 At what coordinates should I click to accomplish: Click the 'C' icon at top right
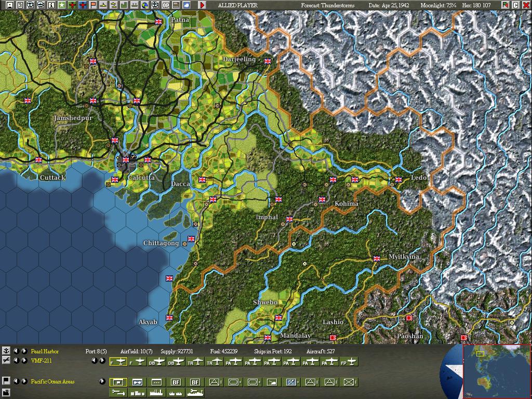[x=515, y=5]
